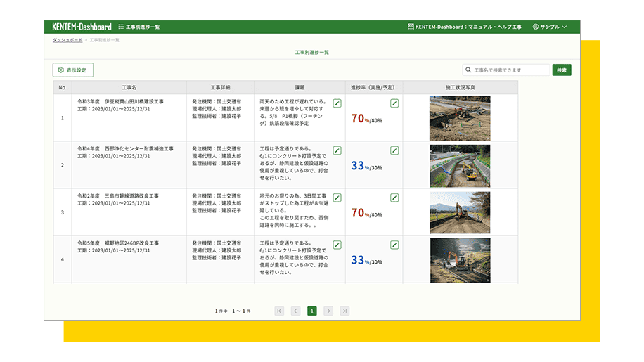
Task: Open the issue editor for row 3
Action: pyautogui.click(x=337, y=198)
